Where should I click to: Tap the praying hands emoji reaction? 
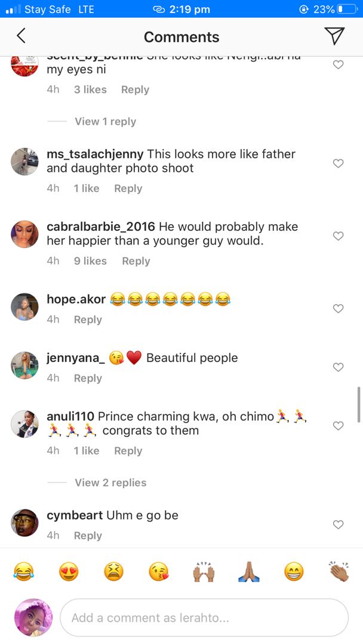point(248,571)
